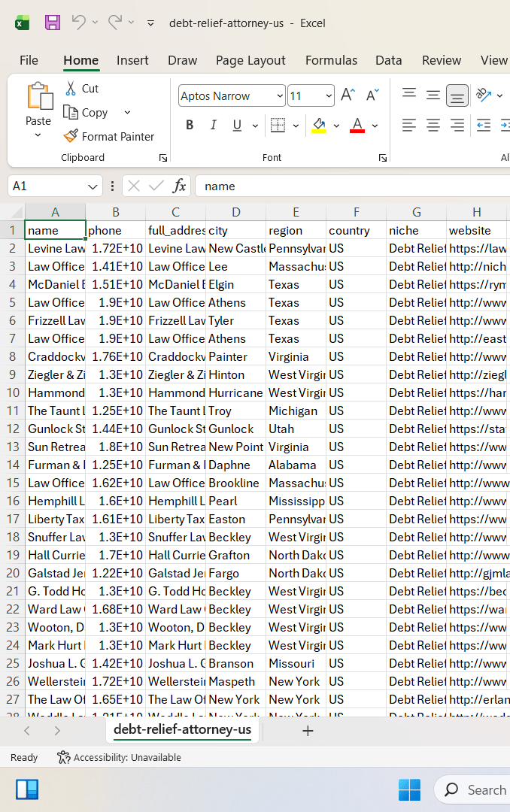Image resolution: width=510 pixels, height=812 pixels.
Task: Decrease indent
Action: click(484, 125)
